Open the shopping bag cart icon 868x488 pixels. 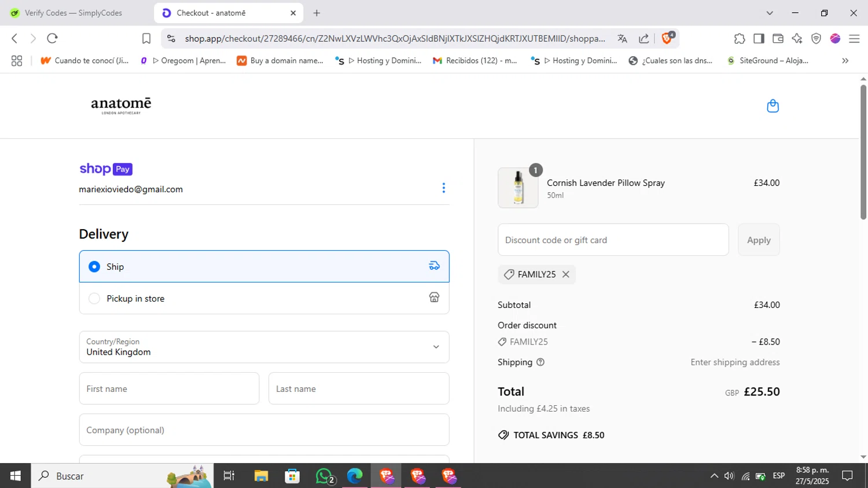(x=773, y=106)
